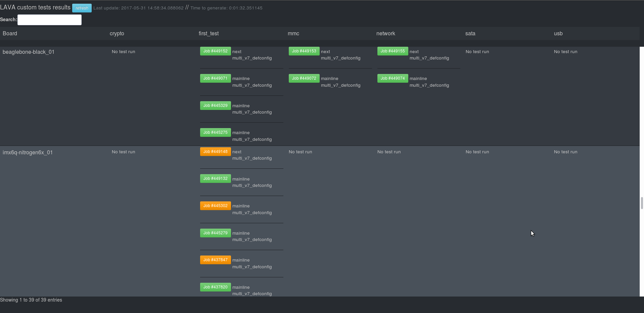This screenshot has height=313, width=644.
Task: Open orange Job #437847 result
Action: [x=215, y=260]
